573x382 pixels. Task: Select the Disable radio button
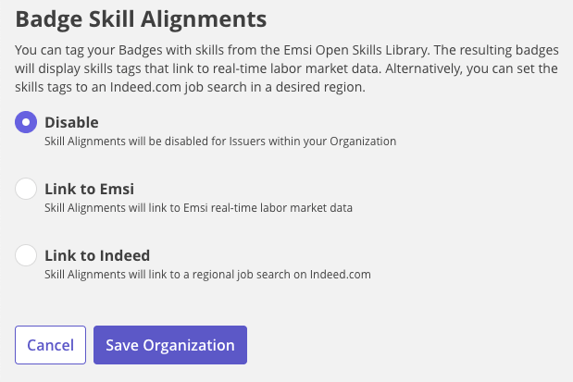[26, 122]
